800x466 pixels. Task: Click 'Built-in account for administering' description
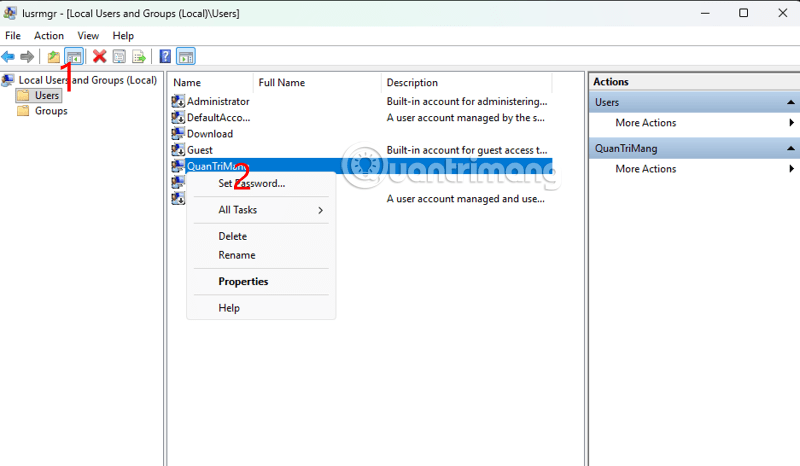point(466,101)
